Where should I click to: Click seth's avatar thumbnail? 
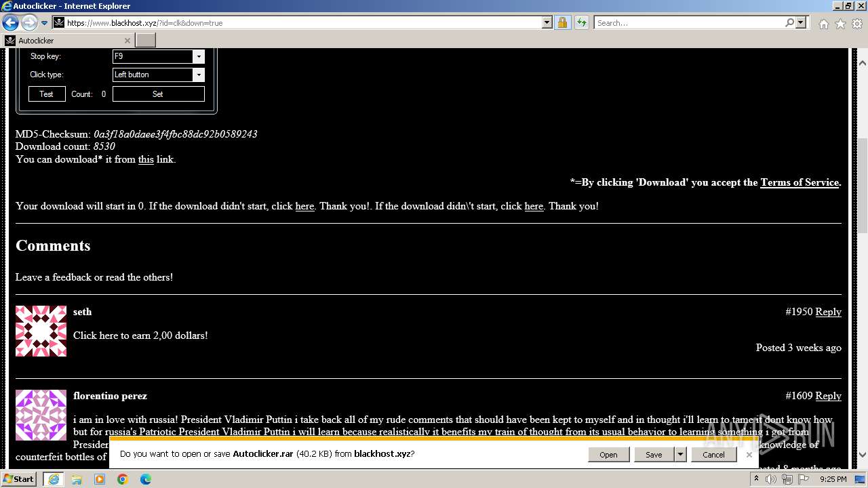[x=41, y=331]
